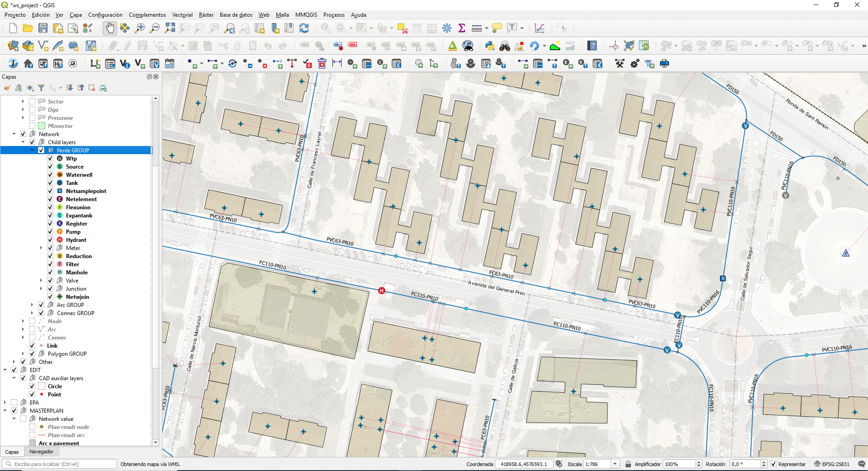Open the Escala scale dropdown
This screenshot has width=868, height=471.
click(615, 464)
